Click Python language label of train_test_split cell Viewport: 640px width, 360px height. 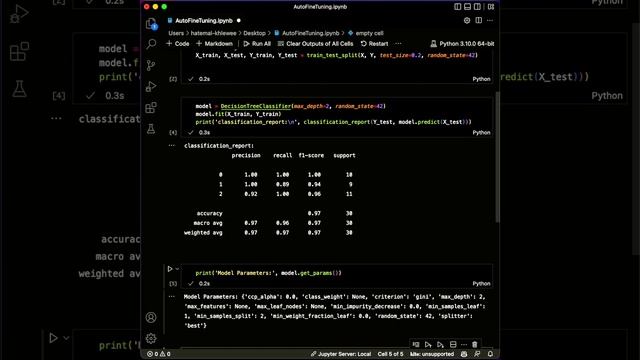(481, 79)
